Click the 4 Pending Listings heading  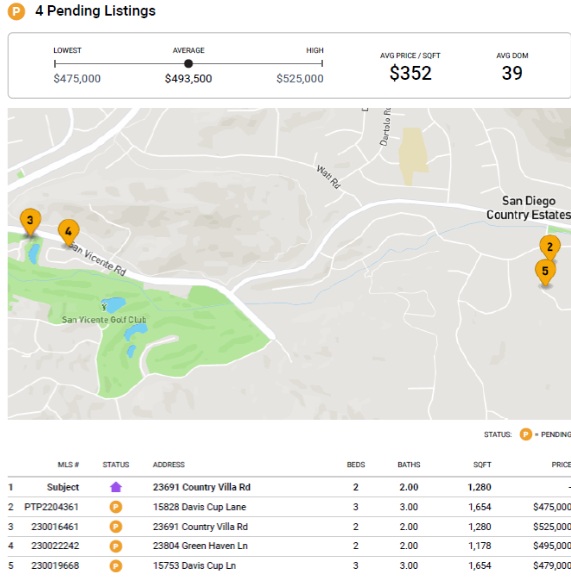click(95, 11)
